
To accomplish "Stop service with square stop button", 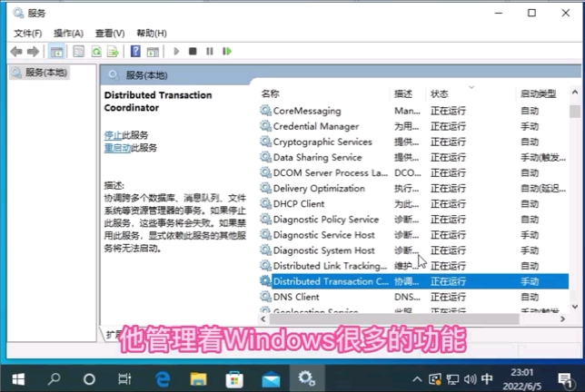I will (x=193, y=51).
